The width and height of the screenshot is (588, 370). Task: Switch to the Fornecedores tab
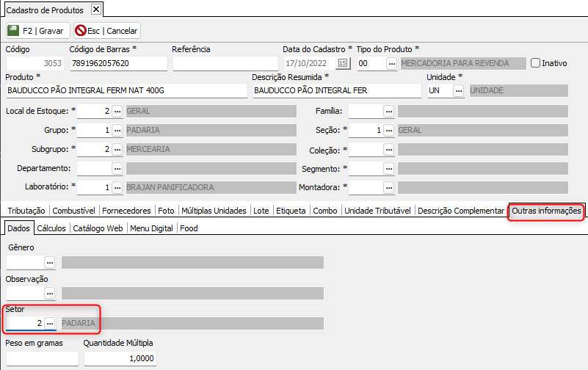pos(126,211)
